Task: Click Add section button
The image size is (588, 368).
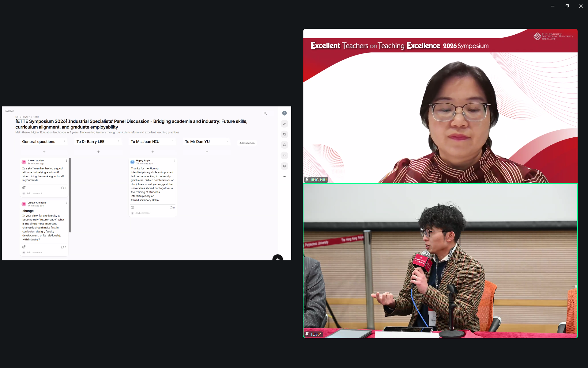Action: pyautogui.click(x=247, y=143)
